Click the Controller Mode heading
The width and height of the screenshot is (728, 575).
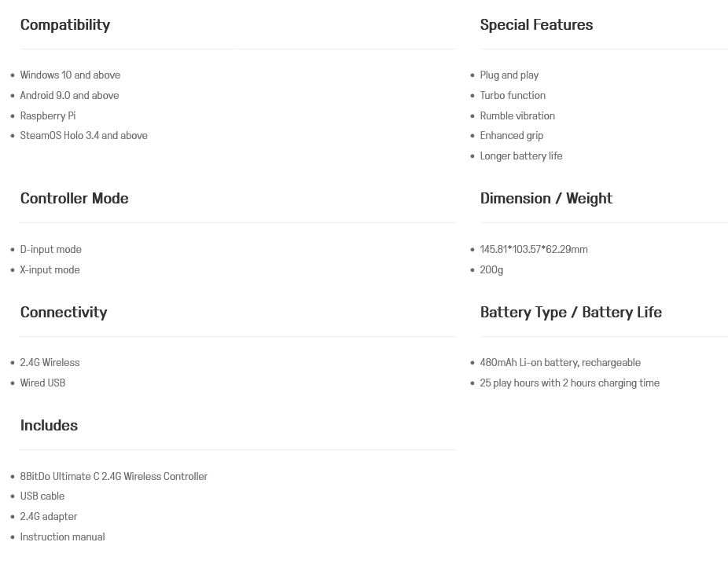click(x=74, y=199)
